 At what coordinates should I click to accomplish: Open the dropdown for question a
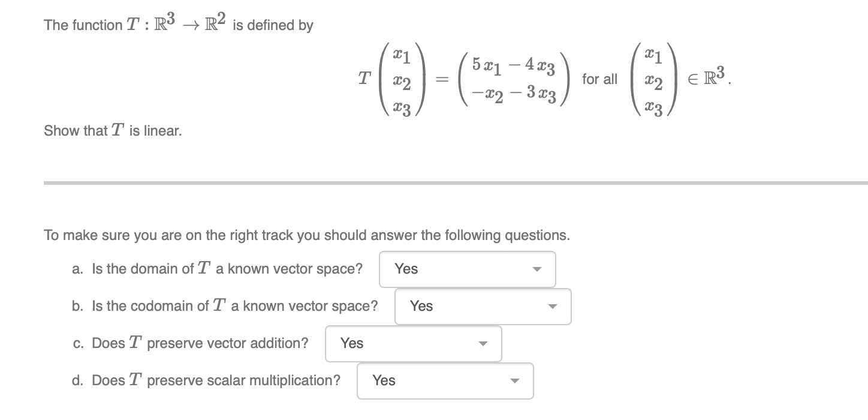467,269
